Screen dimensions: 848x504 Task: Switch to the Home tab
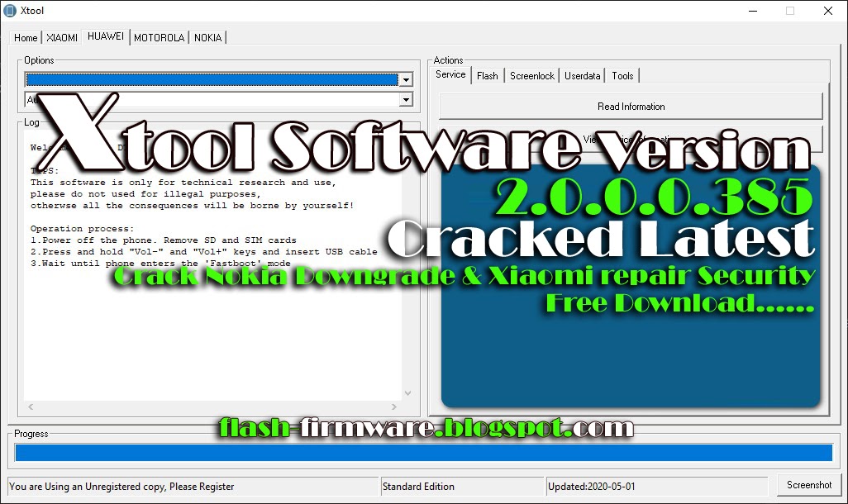(25, 37)
